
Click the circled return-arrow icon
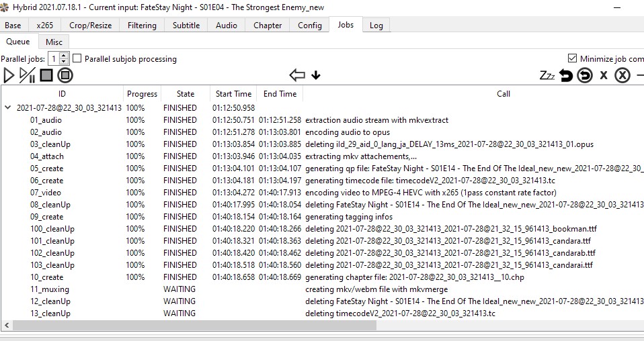tap(585, 75)
